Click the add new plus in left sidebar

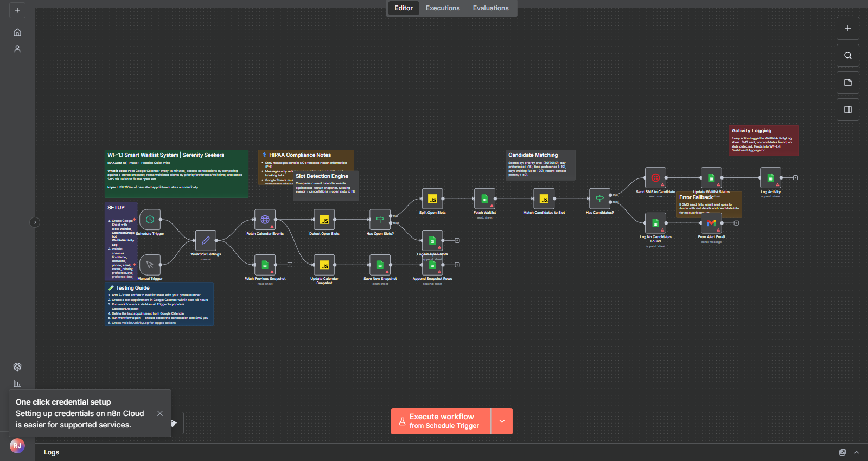click(17, 10)
